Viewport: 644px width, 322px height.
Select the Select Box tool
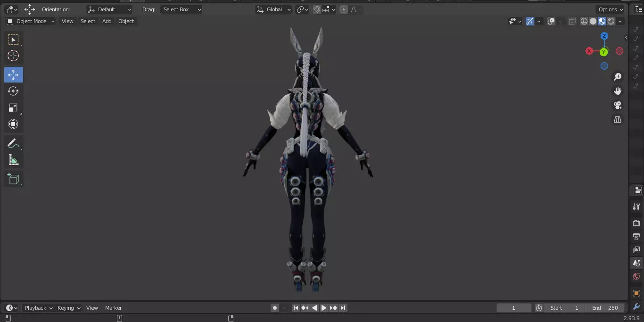[x=13, y=40]
